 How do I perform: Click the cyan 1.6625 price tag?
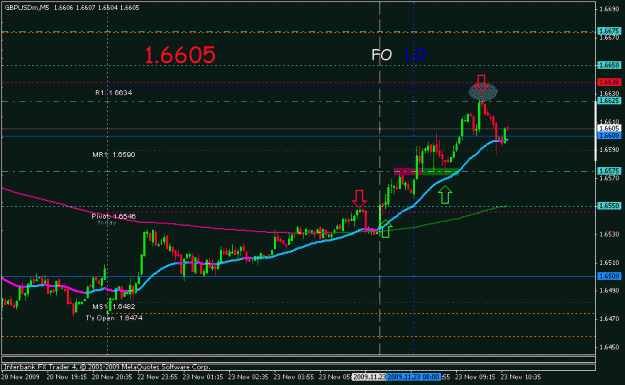[609, 101]
